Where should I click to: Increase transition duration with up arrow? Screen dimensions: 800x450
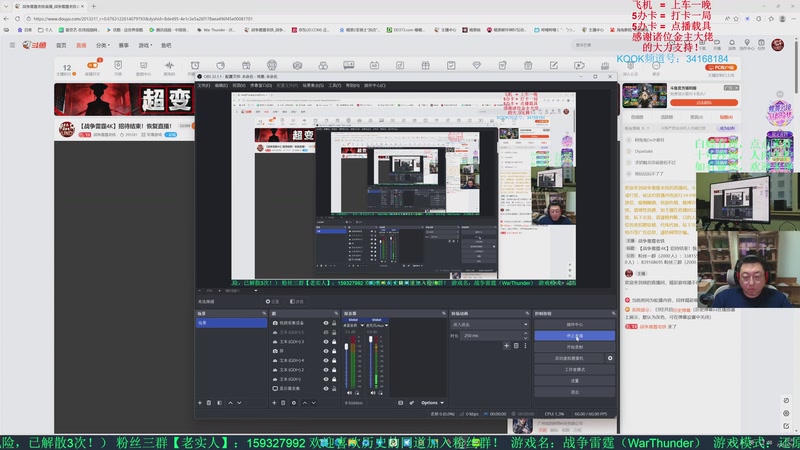(x=526, y=334)
